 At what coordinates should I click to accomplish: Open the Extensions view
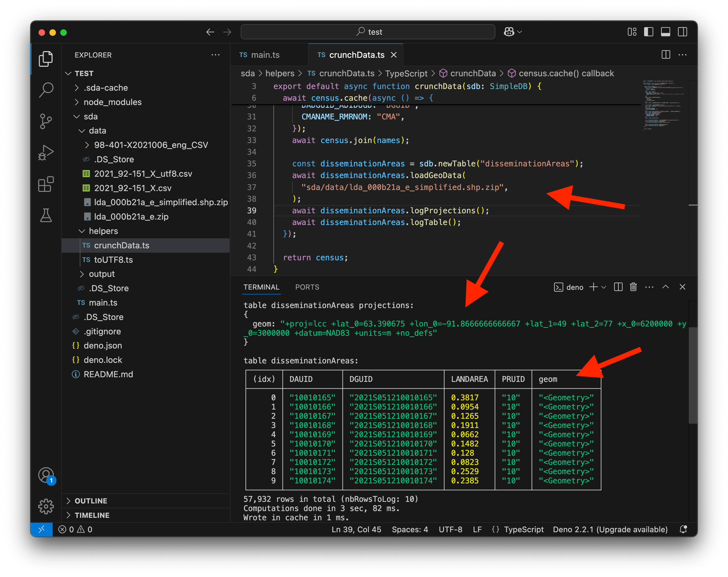46,184
